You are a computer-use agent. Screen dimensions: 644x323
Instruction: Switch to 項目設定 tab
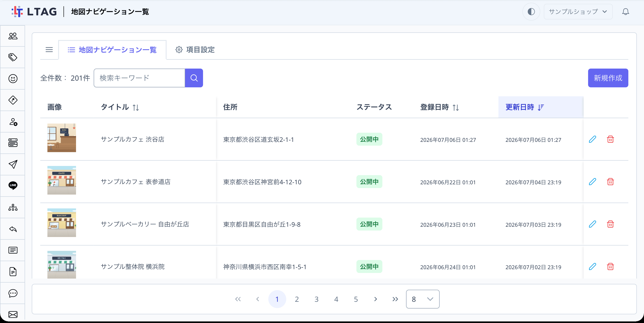click(x=195, y=50)
